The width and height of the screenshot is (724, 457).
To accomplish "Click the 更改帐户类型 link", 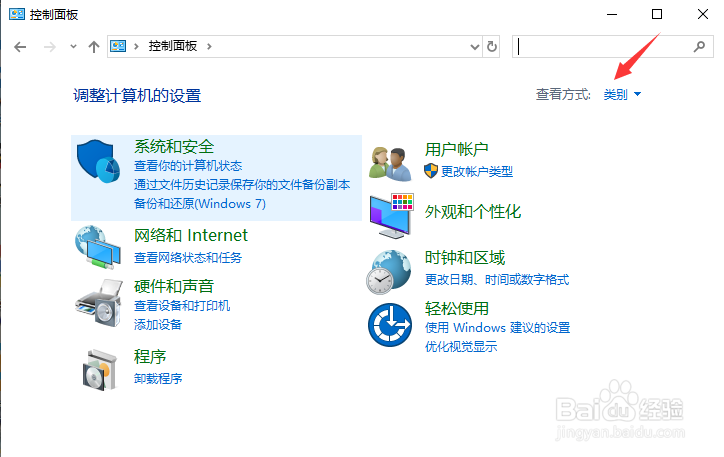I will tap(477, 172).
